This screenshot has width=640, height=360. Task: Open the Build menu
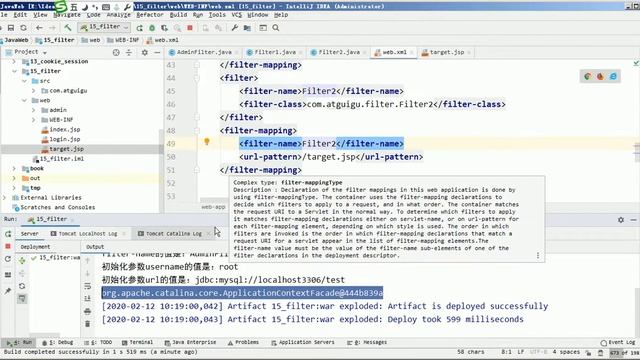click(178, 15)
